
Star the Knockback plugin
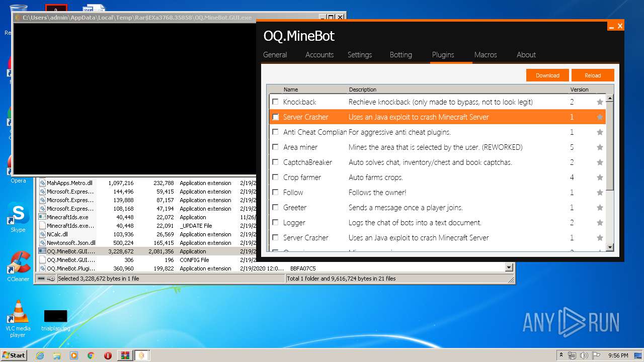click(x=600, y=102)
